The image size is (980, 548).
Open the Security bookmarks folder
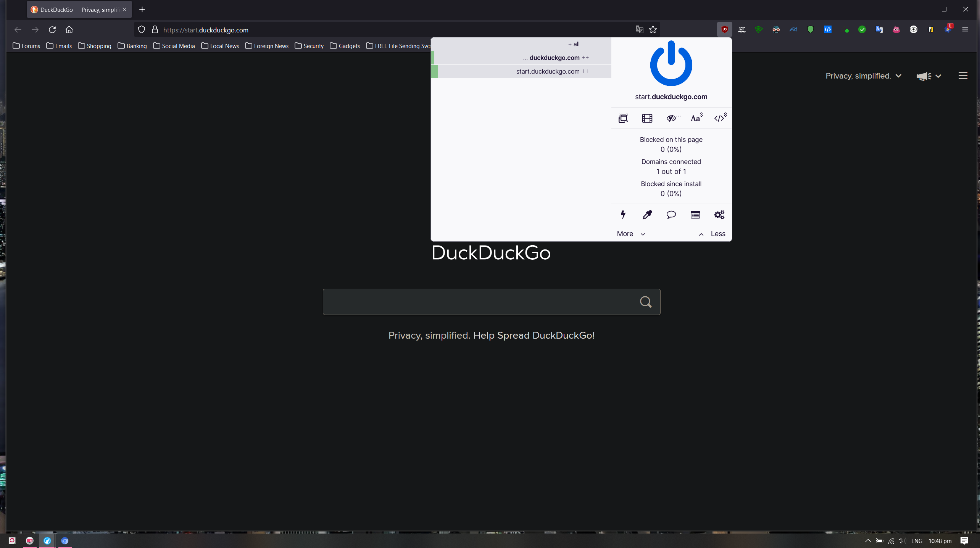pos(309,46)
